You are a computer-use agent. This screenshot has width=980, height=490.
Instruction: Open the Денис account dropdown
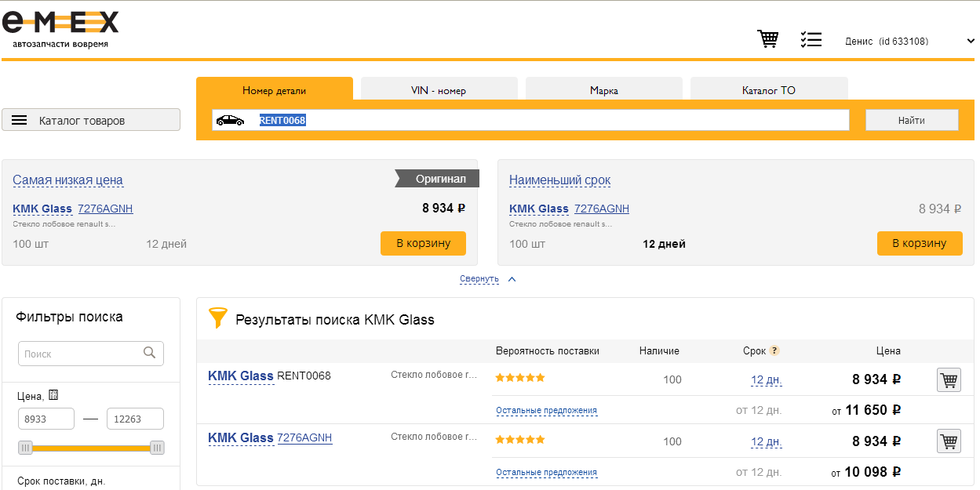point(910,41)
